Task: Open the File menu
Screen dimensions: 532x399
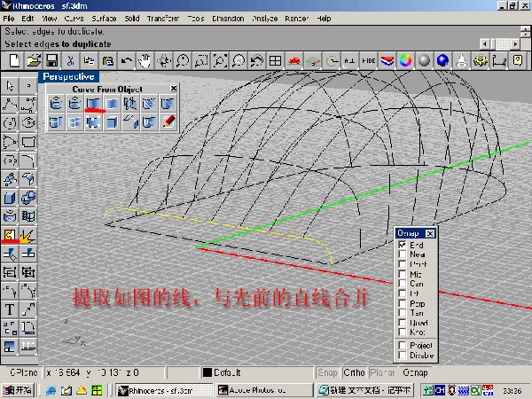Action: tap(9, 19)
